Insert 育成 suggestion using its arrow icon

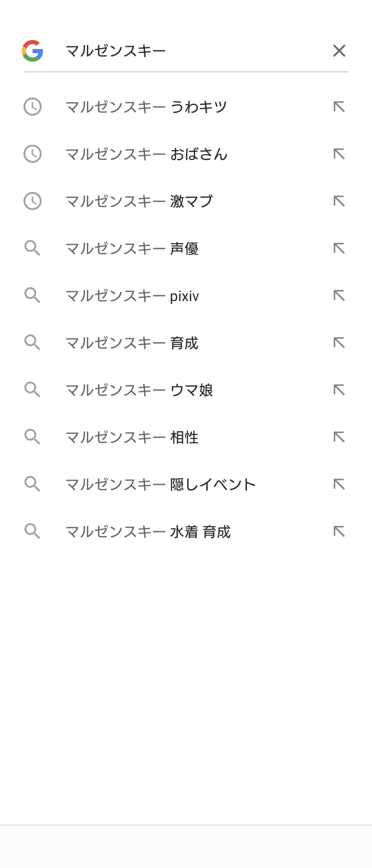coord(339,343)
